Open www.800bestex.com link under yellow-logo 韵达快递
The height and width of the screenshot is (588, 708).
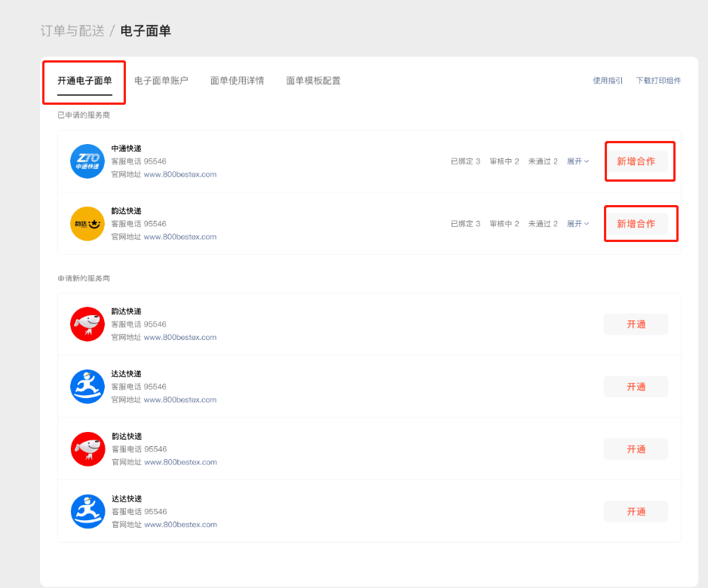(180, 237)
